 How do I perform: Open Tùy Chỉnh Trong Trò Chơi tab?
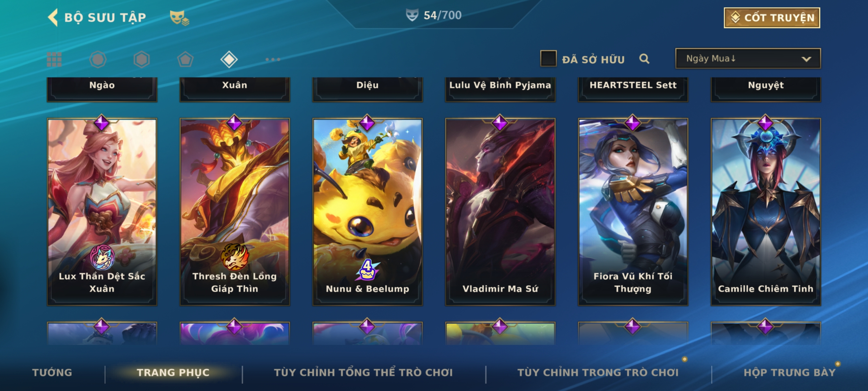(x=598, y=373)
